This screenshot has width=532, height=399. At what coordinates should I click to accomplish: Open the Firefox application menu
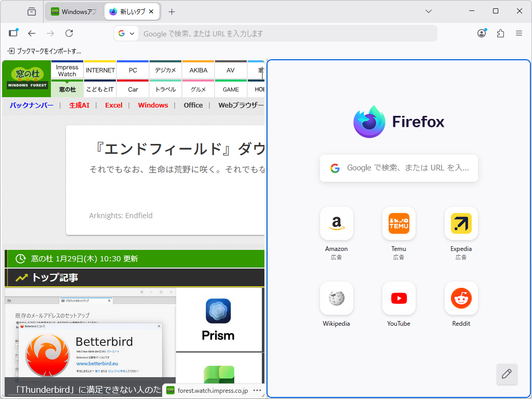518,33
